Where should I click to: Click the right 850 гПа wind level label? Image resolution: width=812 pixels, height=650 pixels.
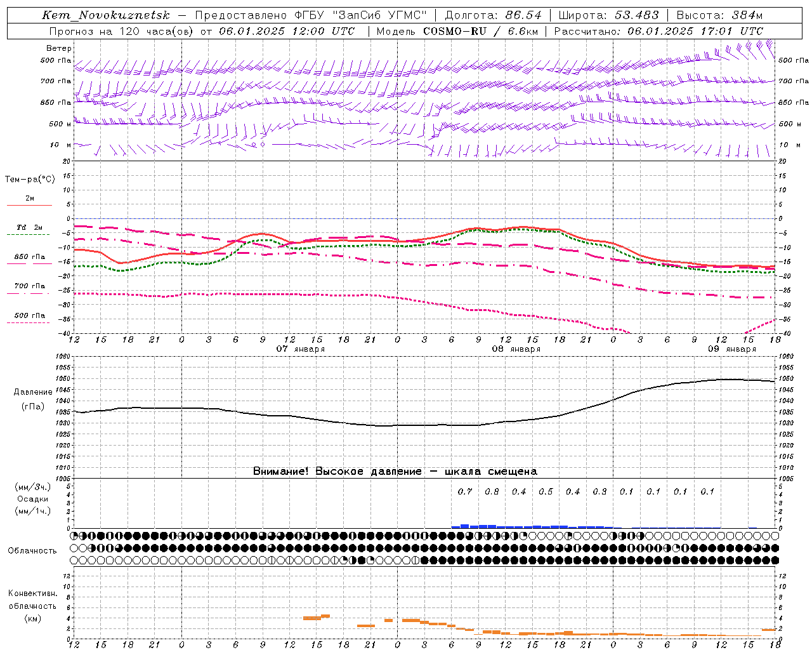pos(794,102)
